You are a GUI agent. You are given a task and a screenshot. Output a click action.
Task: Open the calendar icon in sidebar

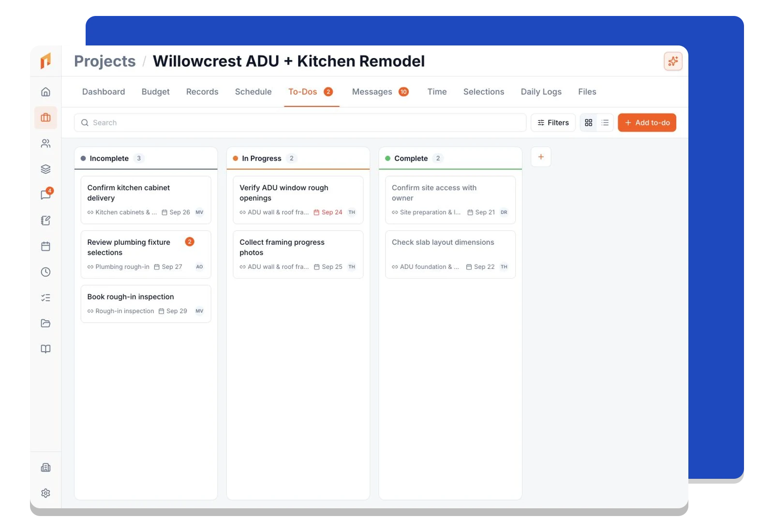[x=45, y=246]
